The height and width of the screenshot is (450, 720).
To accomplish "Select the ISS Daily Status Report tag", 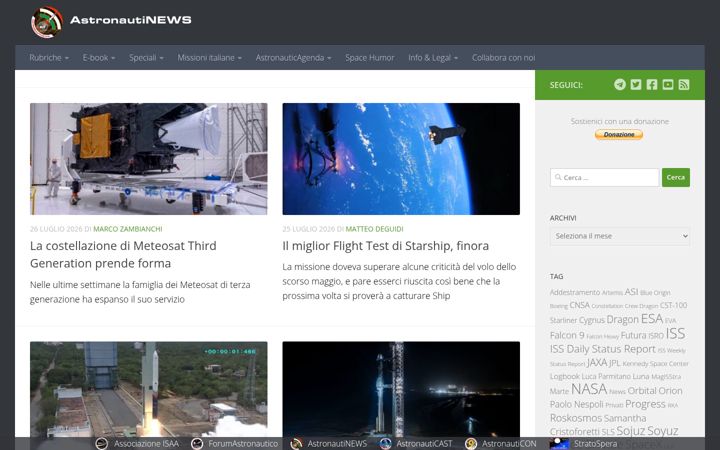I will click(602, 349).
